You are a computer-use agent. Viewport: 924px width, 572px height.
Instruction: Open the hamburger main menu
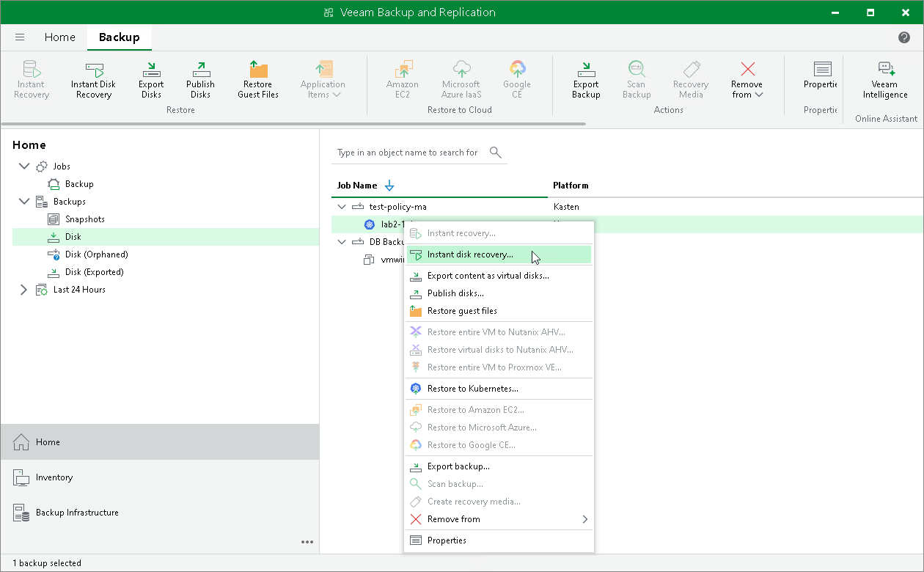click(20, 37)
